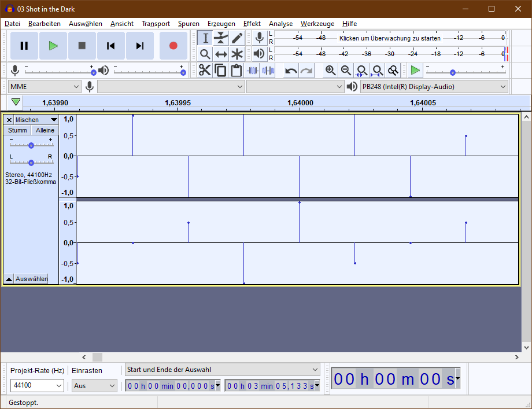Toggle pinned playhead green triangle
The image size is (532, 409).
coord(16,102)
